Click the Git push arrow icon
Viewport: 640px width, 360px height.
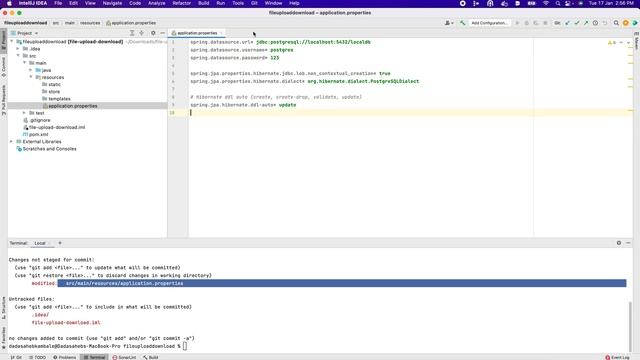(586, 23)
